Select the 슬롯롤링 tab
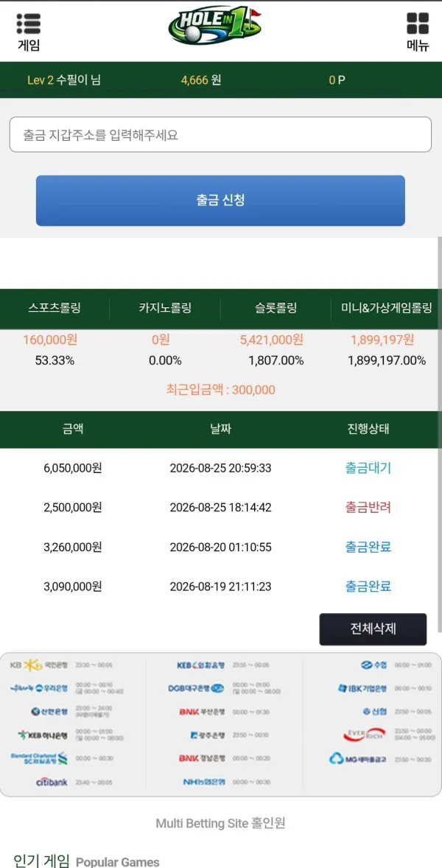 (275, 309)
